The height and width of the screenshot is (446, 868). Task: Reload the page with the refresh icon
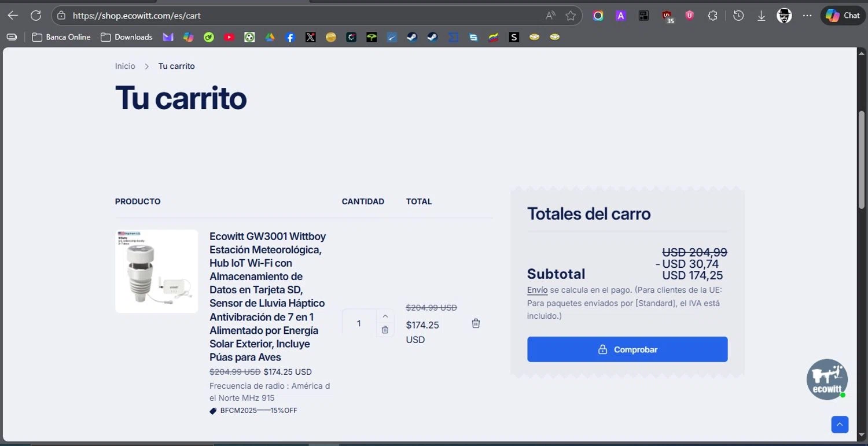pyautogui.click(x=36, y=16)
